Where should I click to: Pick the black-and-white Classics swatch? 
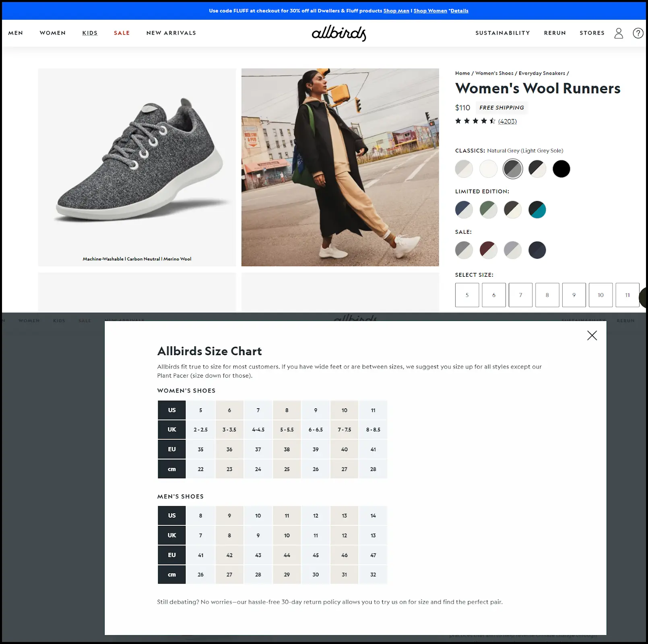click(537, 169)
